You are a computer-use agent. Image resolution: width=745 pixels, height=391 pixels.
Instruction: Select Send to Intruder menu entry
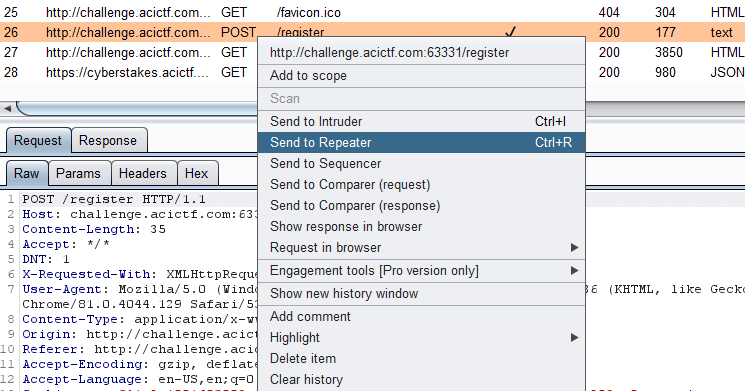(421, 122)
